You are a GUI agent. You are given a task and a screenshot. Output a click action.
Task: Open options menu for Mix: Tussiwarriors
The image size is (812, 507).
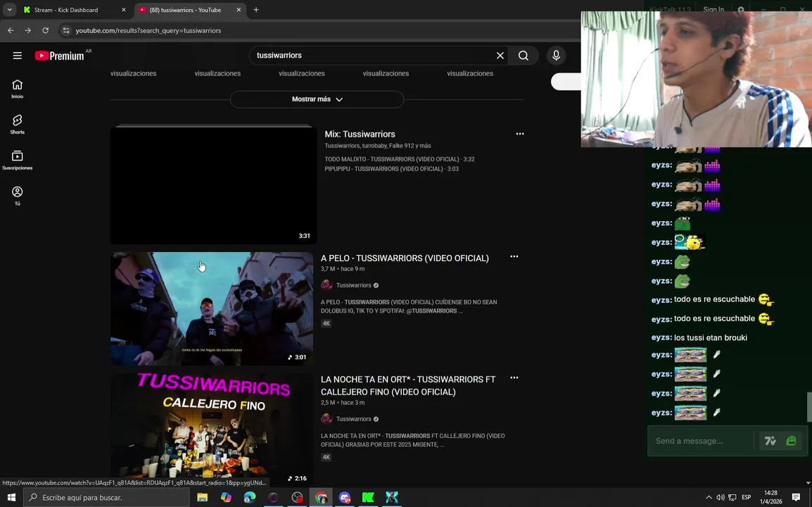click(520, 134)
